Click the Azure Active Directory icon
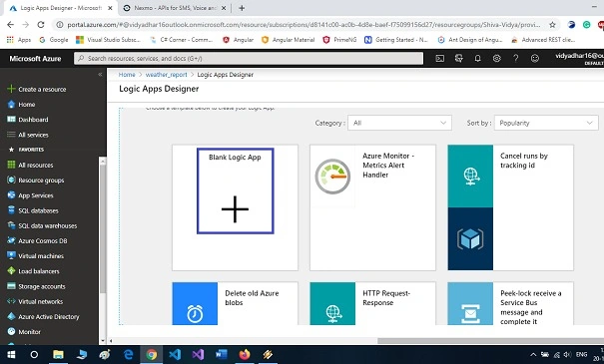 (x=11, y=317)
